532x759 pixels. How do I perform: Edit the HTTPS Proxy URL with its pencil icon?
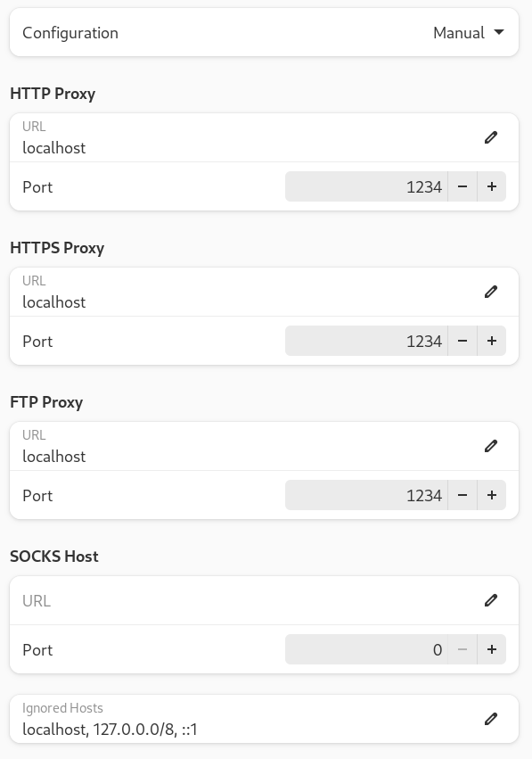tap(491, 292)
